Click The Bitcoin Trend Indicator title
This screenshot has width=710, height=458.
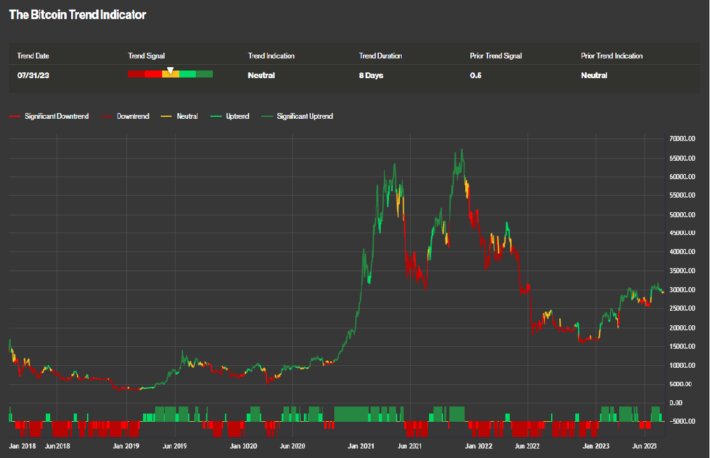[77, 14]
